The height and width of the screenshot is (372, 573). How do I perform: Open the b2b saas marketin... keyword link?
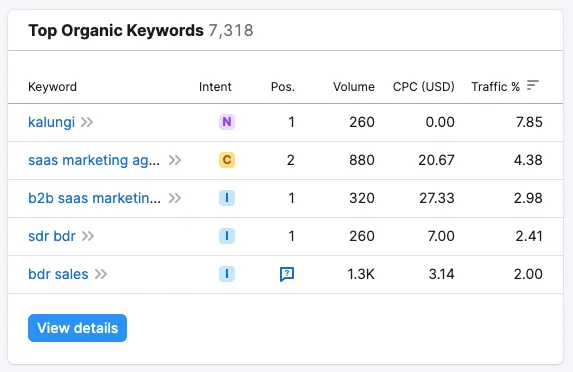click(94, 198)
